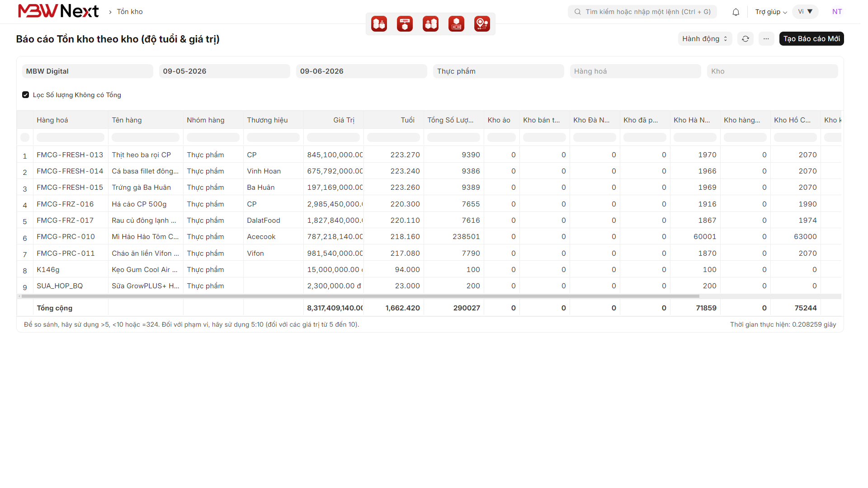Open the stock issue (boxes with up arrow) icon
Viewport: 868px width, 488px height.
pos(430,23)
